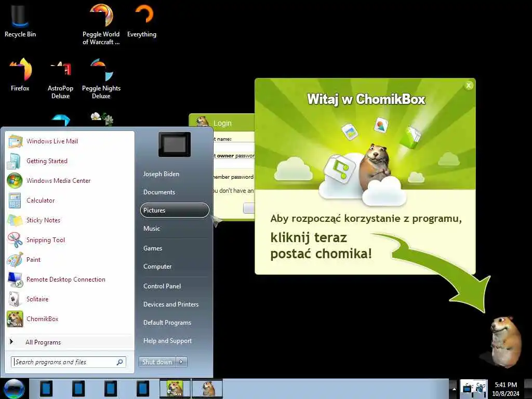The width and height of the screenshot is (532, 399).
Task: Click the Getting Started icon
Action: tap(14, 161)
